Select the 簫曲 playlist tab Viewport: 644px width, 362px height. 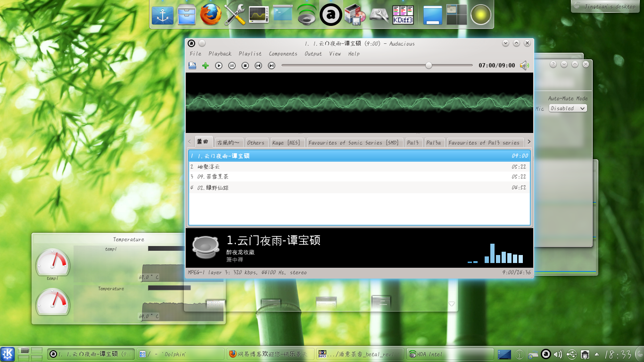[x=203, y=141]
